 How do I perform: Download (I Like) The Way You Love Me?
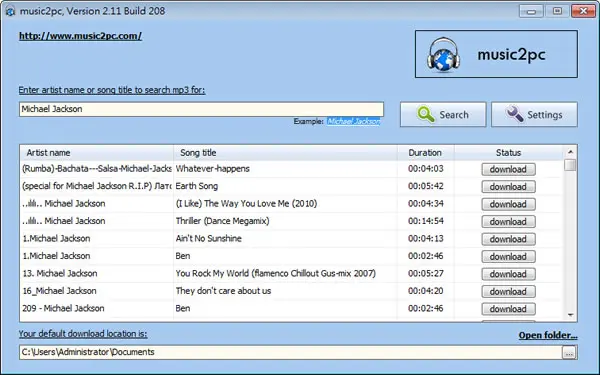pyautogui.click(x=508, y=204)
